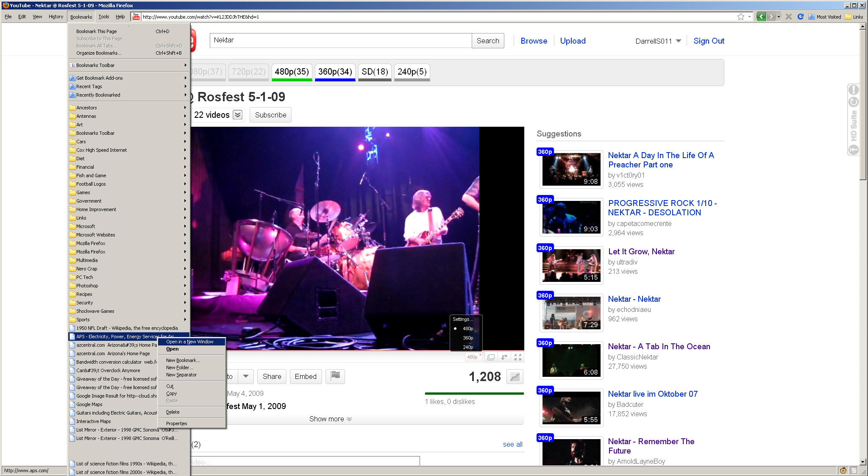The width and height of the screenshot is (868, 476).
Task: Open the address bar dropdown arrow
Action: [749, 17]
